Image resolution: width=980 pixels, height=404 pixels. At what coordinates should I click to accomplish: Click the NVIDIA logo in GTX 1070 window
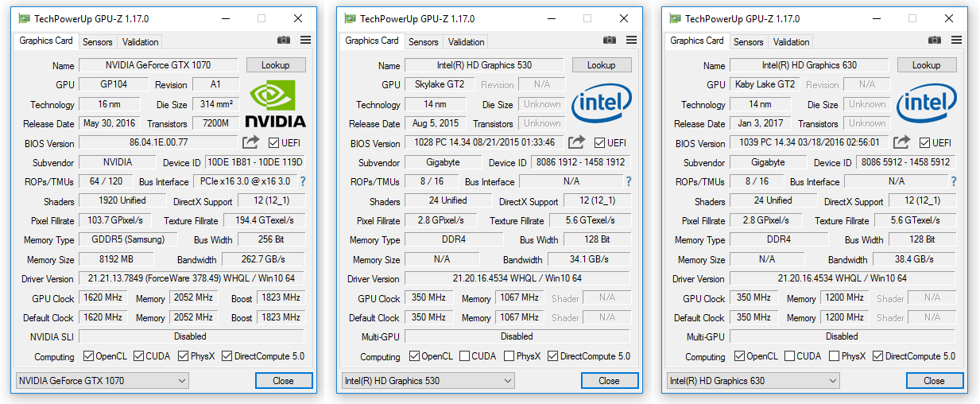275,103
